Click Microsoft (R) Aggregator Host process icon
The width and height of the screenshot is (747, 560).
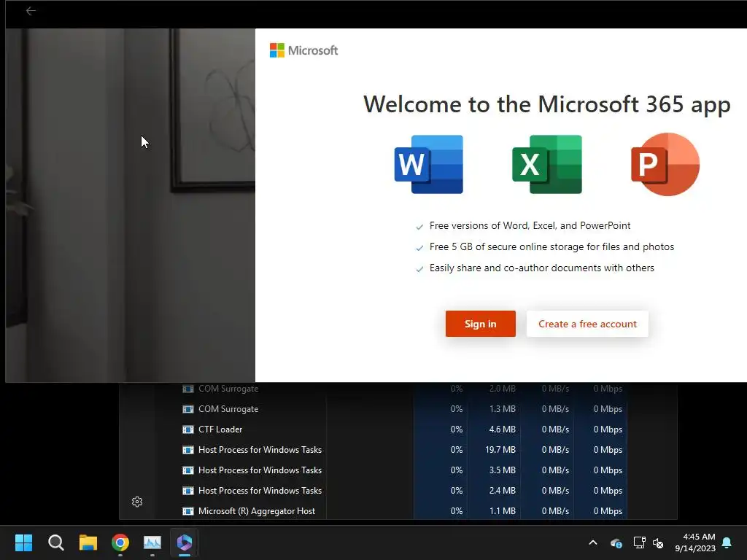tap(188, 511)
